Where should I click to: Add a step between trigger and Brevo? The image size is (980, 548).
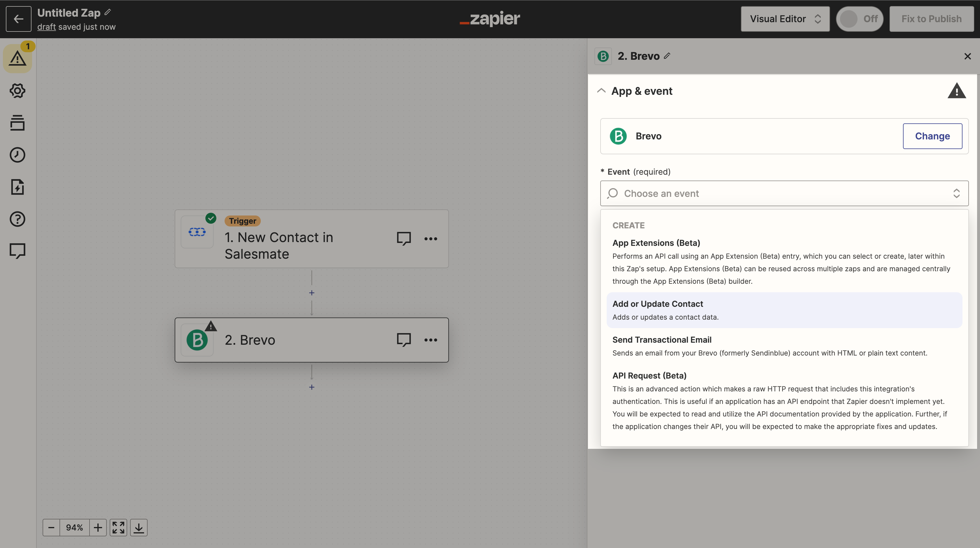point(311,293)
